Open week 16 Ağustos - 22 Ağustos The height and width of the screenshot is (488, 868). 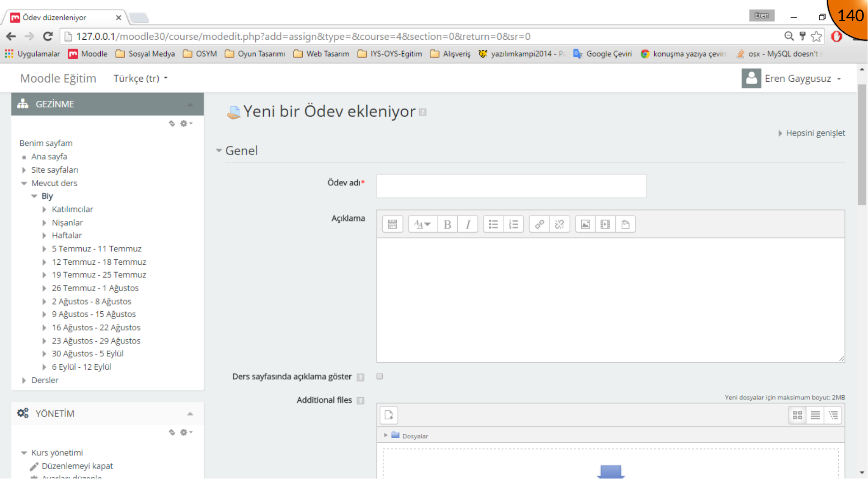(x=96, y=328)
